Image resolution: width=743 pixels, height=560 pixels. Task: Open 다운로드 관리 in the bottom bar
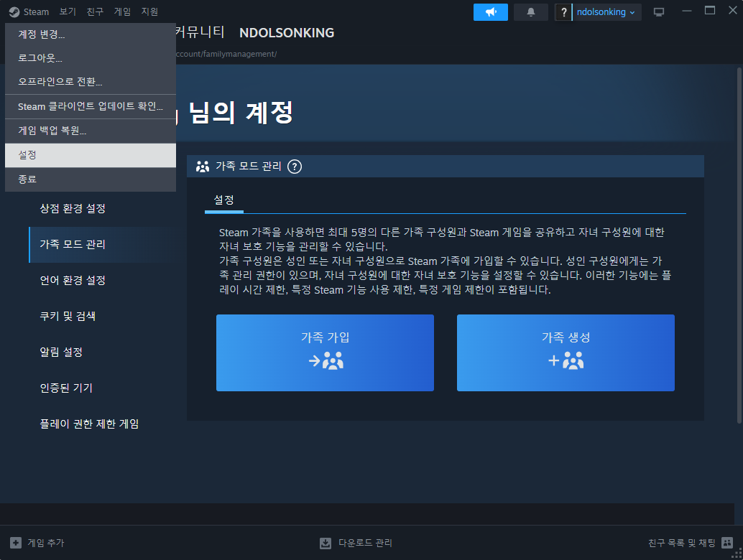click(x=365, y=543)
